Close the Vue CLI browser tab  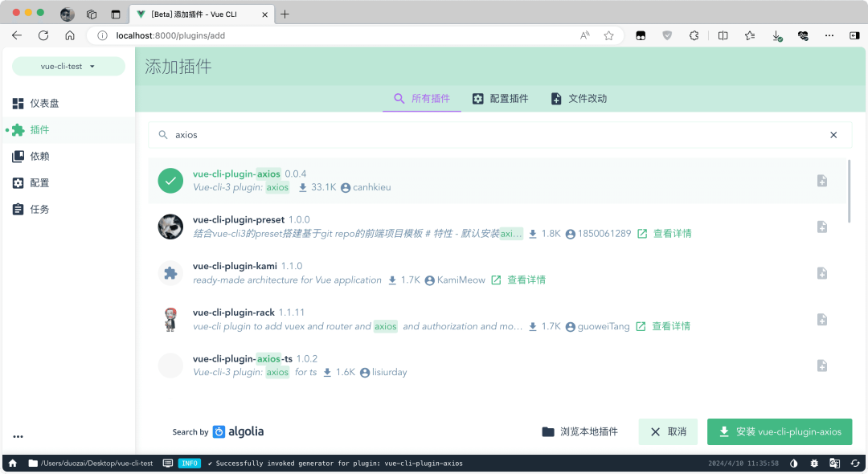click(x=264, y=14)
